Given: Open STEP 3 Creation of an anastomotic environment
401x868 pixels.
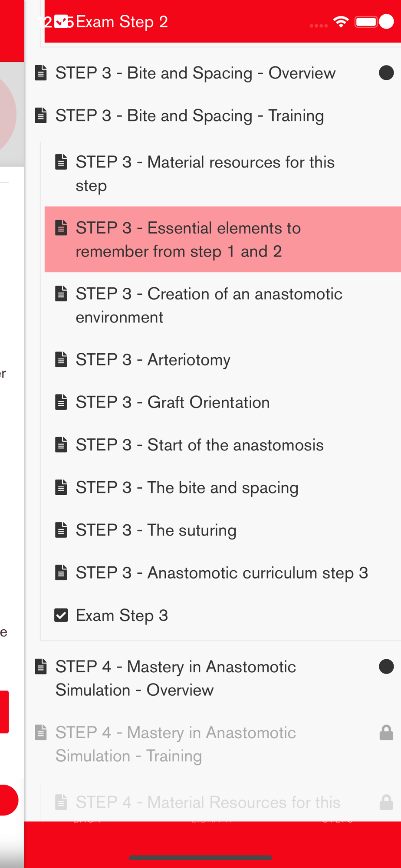Looking at the screenshot, I should pyautogui.click(x=223, y=306).
